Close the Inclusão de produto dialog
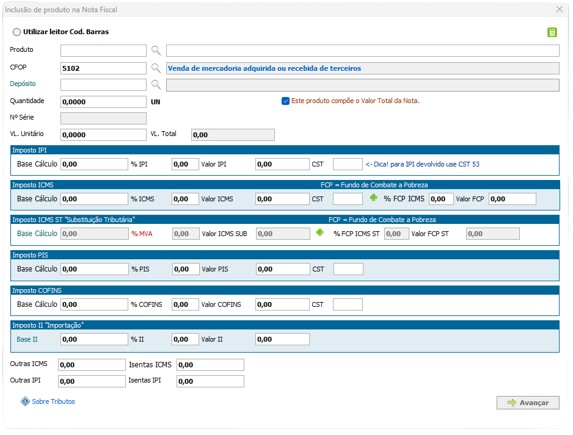The width and height of the screenshot is (573, 435). pyautogui.click(x=559, y=9)
